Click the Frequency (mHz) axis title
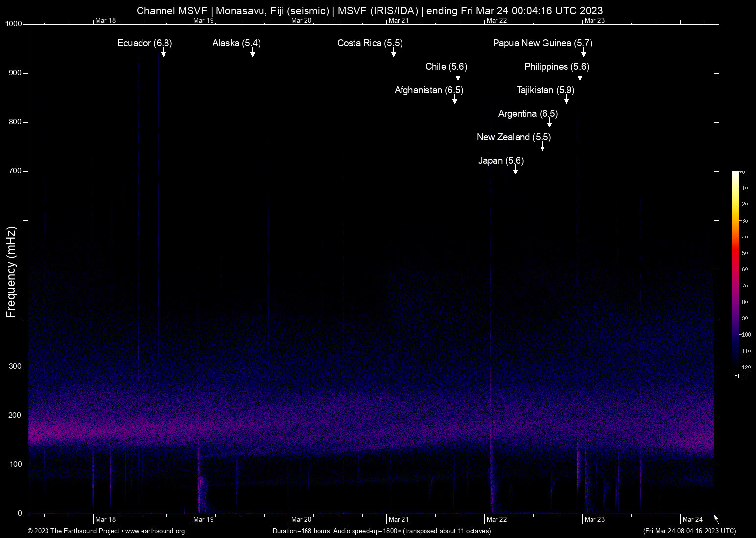Image resolution: width=756 pixels, height=538 pixels. [x=11, y=272]
